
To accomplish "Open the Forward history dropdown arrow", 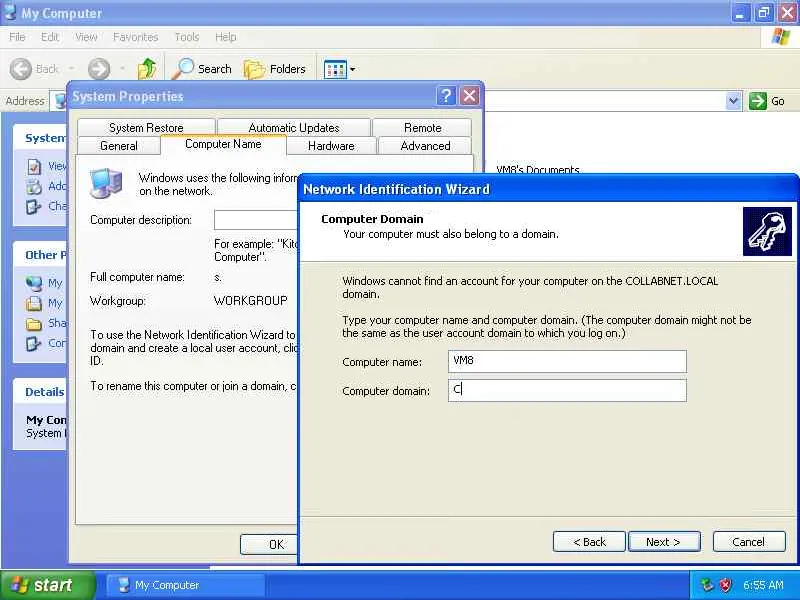I will (x=122, y=68).
